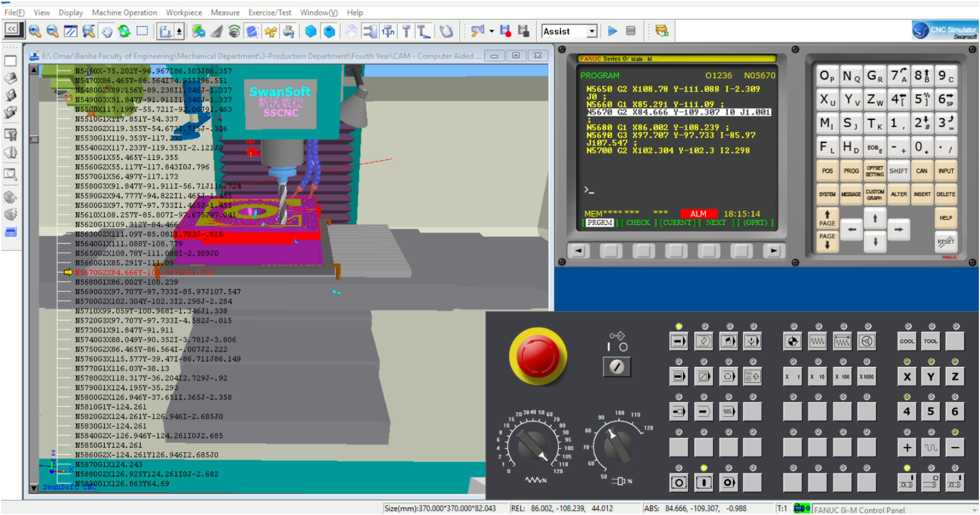Click the zoom out magnifier toolbar icon

pos(53,31)
